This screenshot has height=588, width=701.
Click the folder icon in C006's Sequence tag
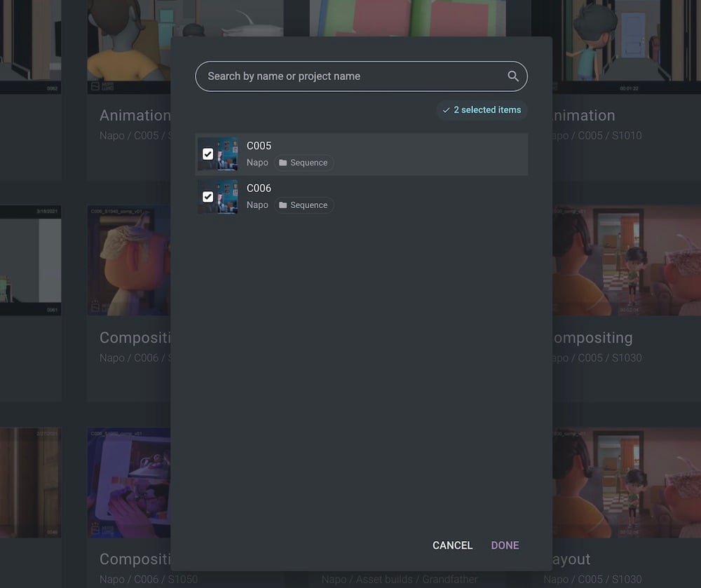[x=283, y=205]
